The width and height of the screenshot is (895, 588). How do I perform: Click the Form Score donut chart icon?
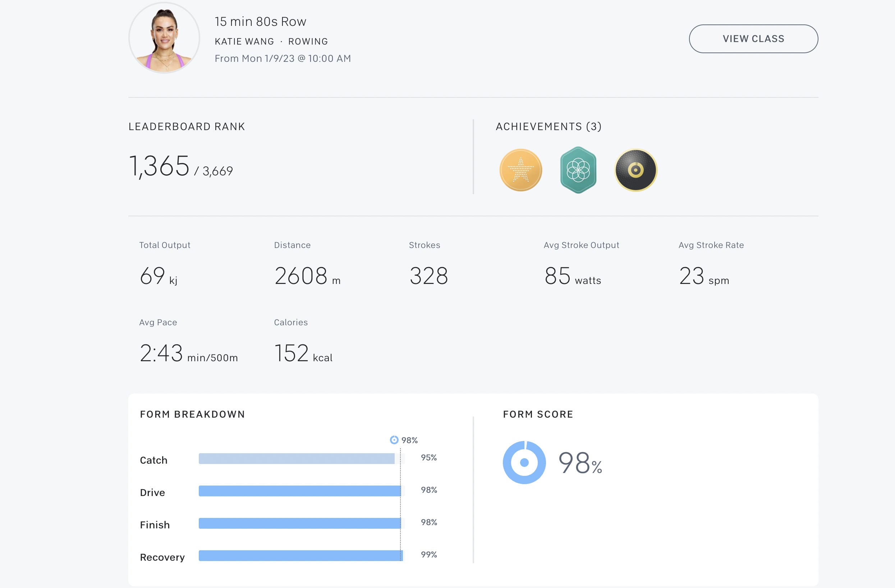(524, 463)
